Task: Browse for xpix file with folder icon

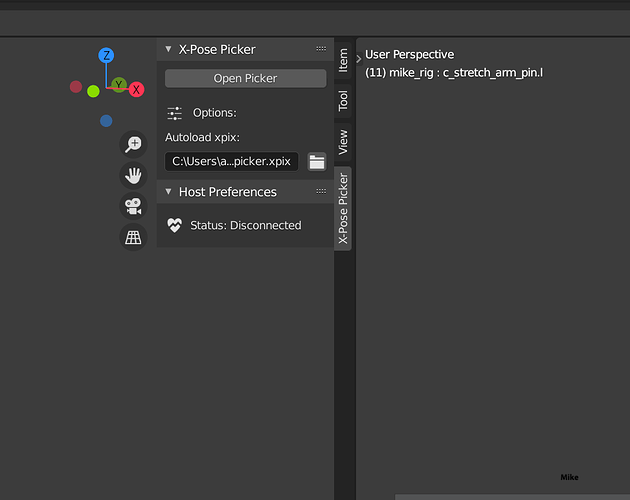Action: click(317, 162)
